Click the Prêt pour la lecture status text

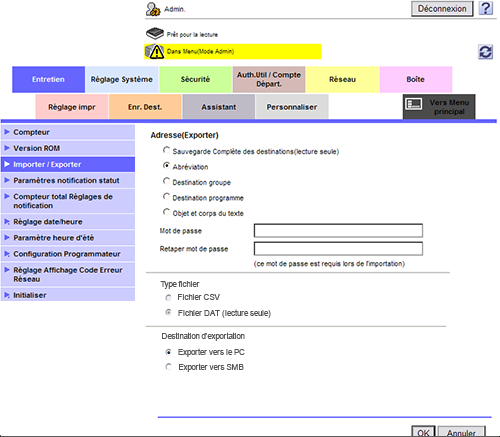click(192, 35)
